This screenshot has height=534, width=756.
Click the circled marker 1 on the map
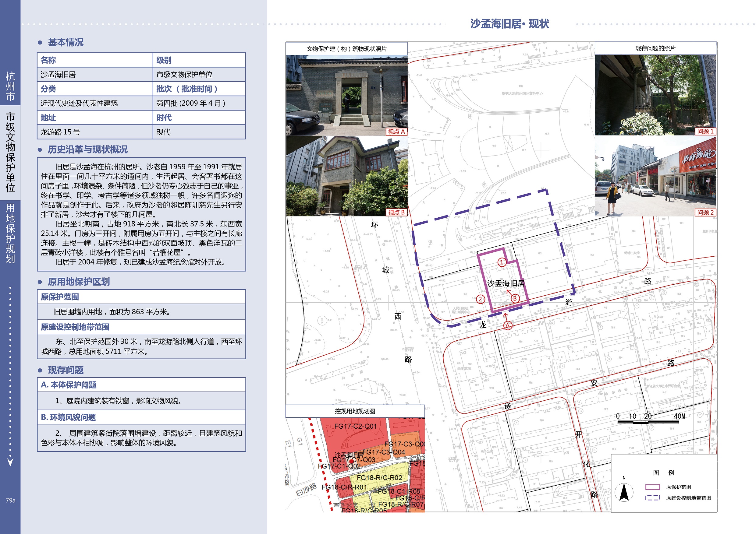(x=502, y=262)
